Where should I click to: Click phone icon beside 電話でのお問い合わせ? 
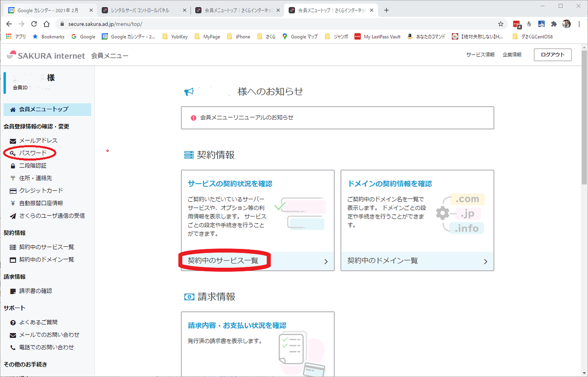coord(13,348)
